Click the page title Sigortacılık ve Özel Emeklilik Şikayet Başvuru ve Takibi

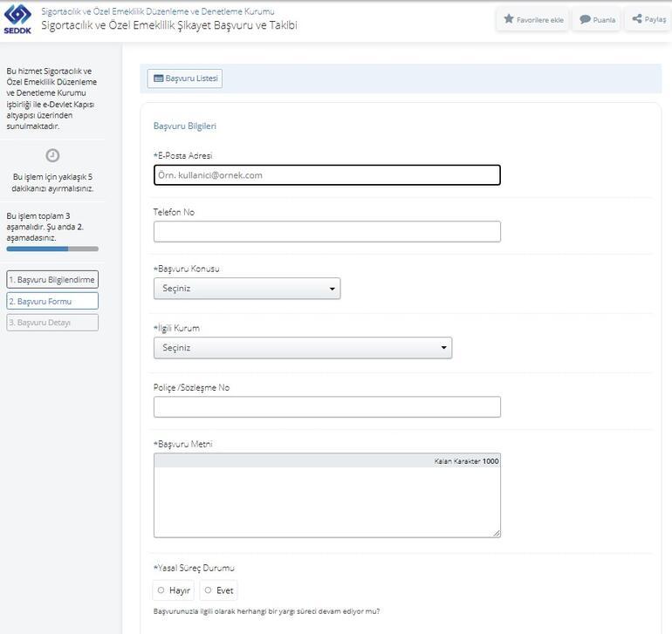tap(169, 25)
